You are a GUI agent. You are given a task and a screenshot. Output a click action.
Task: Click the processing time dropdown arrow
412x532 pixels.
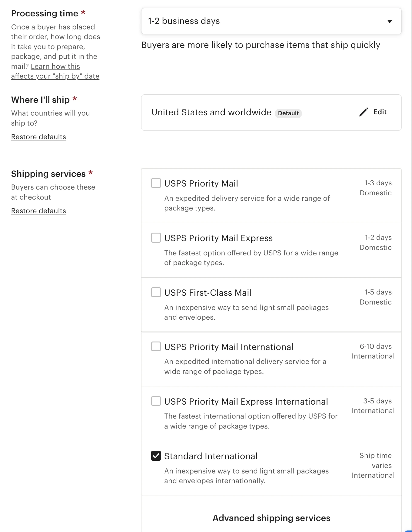[390, 21]
